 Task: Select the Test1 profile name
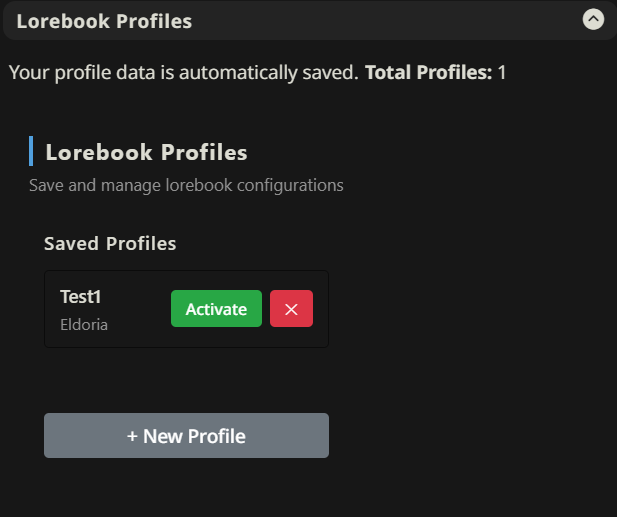coord(81,296)
